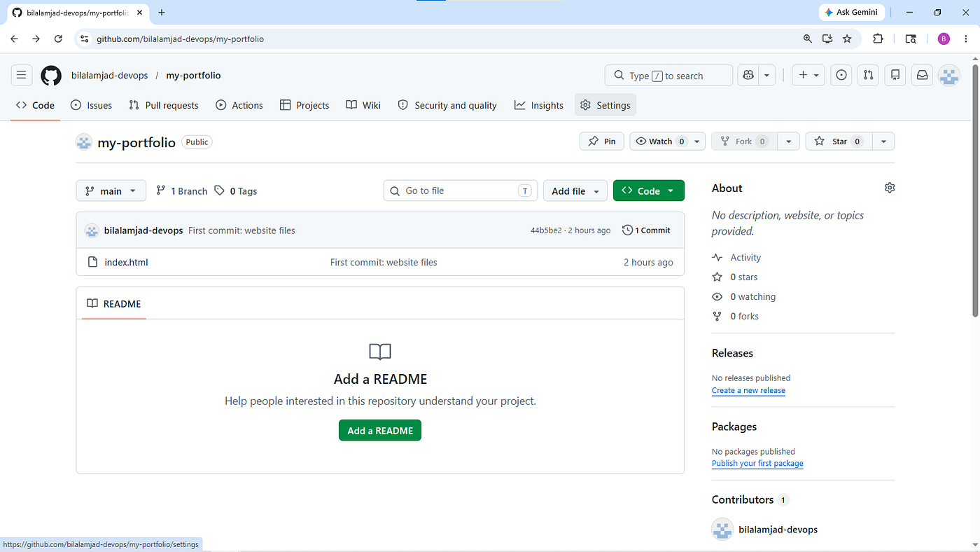
Task: Open the user avatar menu in header
Action: (x=948, y=76)
